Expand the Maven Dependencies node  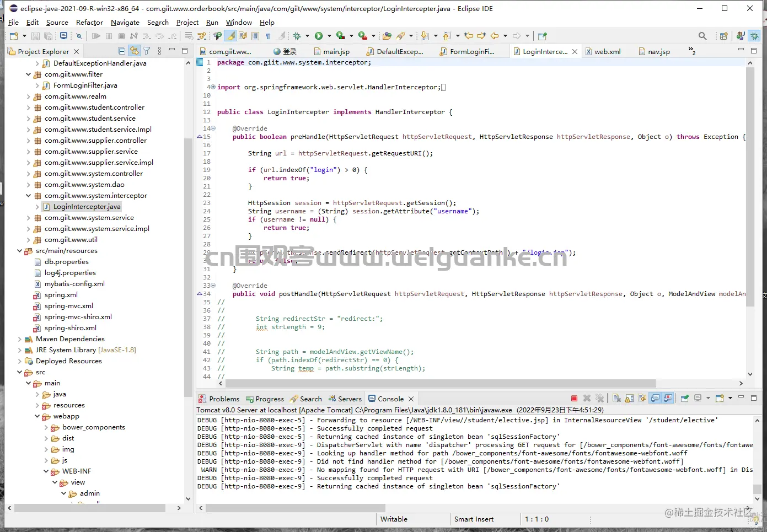point(19,339)
